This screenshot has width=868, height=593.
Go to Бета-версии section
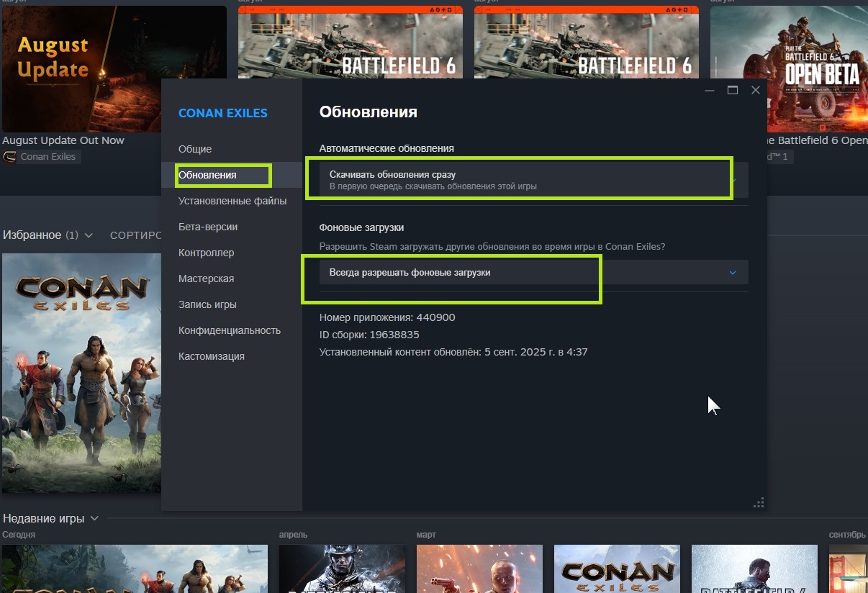pyautogui.click(x=208, y=227)
